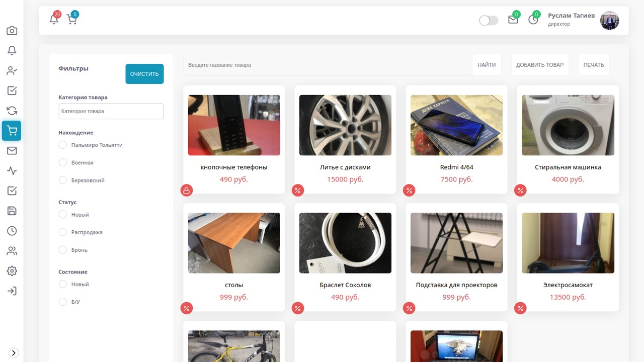Select the Распродажа status filter
Viewport: 644px width, 362px height.
[63, 232]
